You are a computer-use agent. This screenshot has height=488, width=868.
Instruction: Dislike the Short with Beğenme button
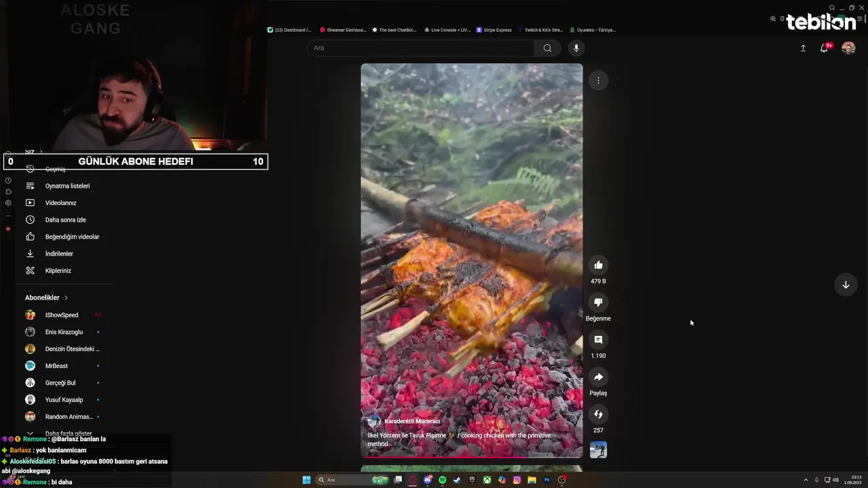[x=598, y=302]
